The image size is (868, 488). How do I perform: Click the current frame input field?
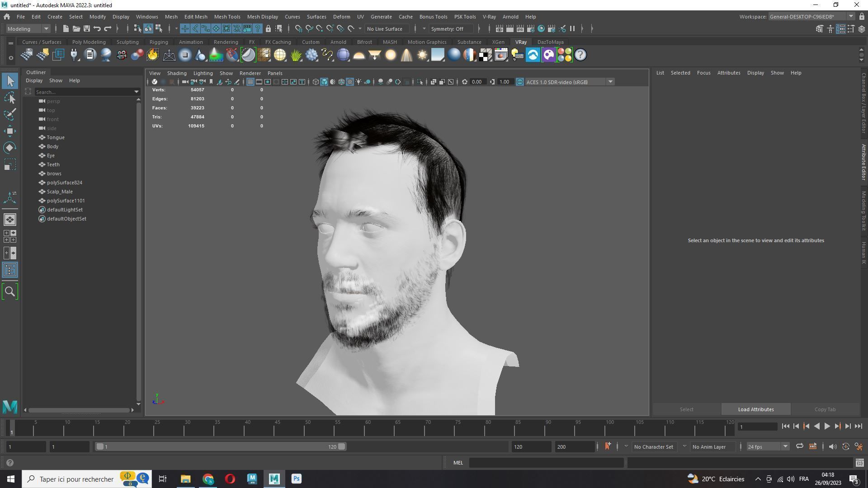pyautogui.click(x=757, y=427)
